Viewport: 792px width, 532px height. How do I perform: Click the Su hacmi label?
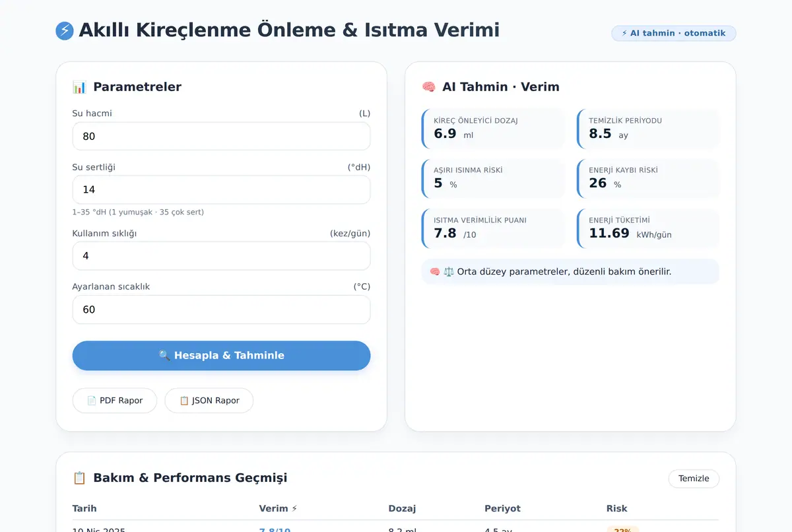[x=92, y=114]
